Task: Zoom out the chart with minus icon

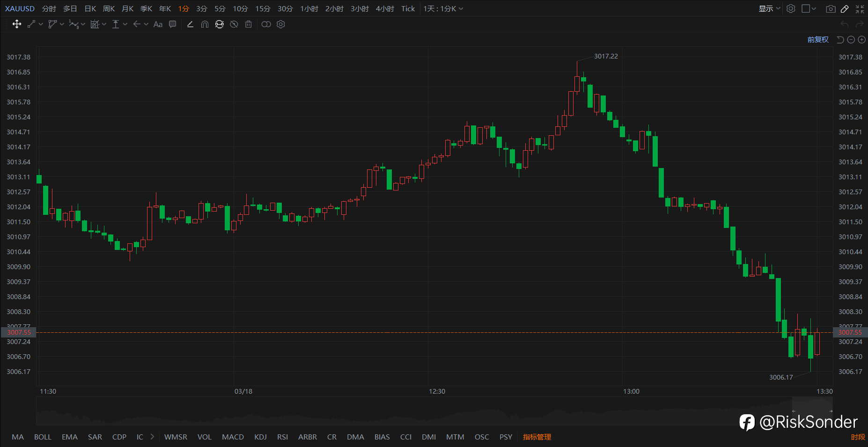Action: click(851, 40)
